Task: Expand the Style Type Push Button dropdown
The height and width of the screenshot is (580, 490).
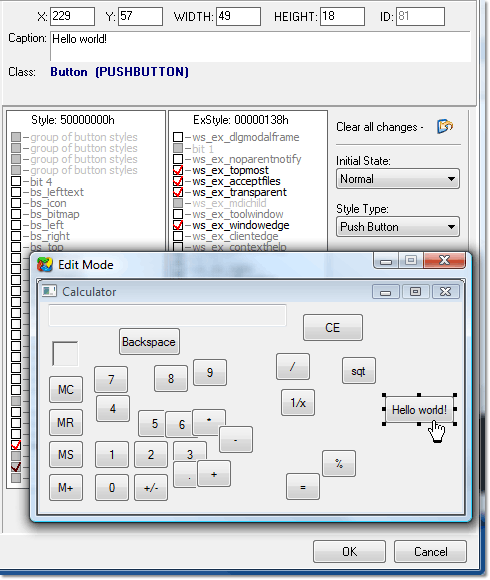Action: pos(398,227)
